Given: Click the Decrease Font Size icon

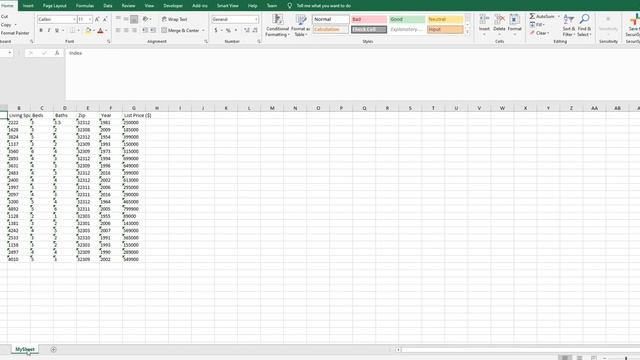Looking at the screenshot, I should (x=105, y=19).
